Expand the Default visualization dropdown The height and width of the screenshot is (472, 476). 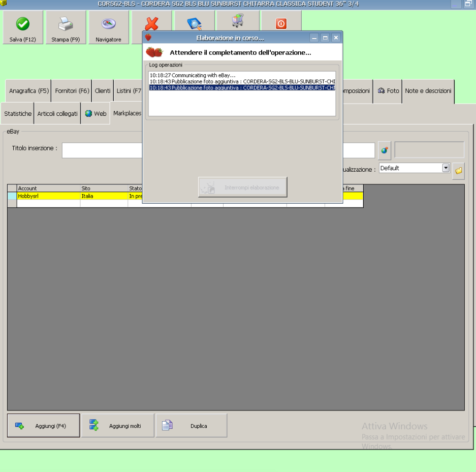[x=446, y=168]
